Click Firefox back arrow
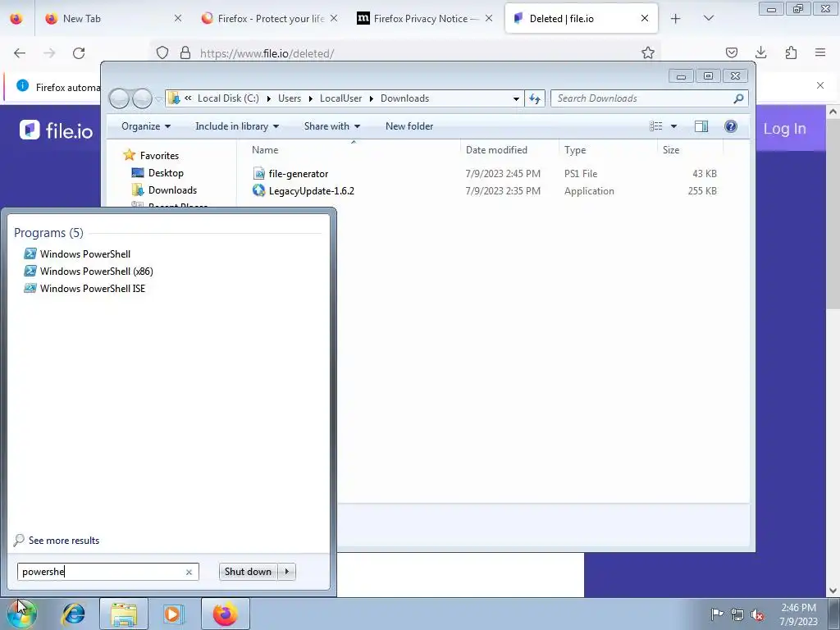This screenshot has width=840, height=630. click(x=20, y=52)
